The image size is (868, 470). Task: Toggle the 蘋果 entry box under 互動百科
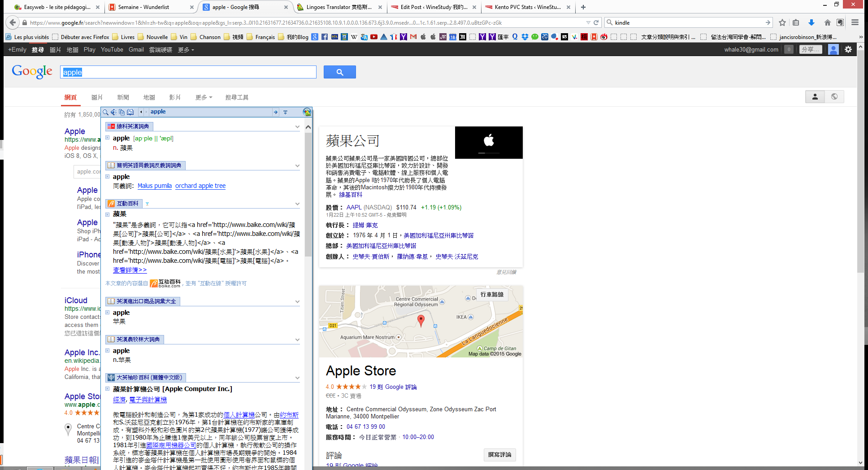click(108, 214)
